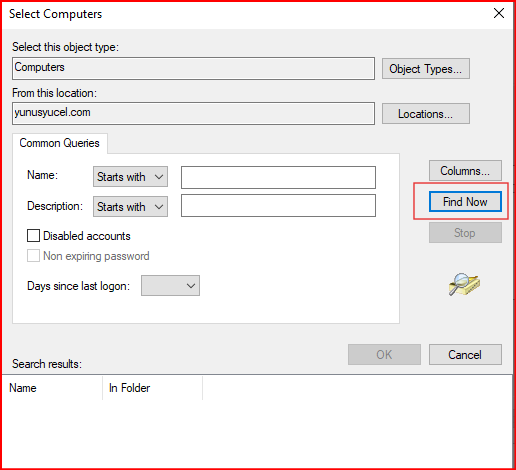516x470 pixels.
Task: Open the Description Starts with dropdown
Action: [x=130, y=207]
